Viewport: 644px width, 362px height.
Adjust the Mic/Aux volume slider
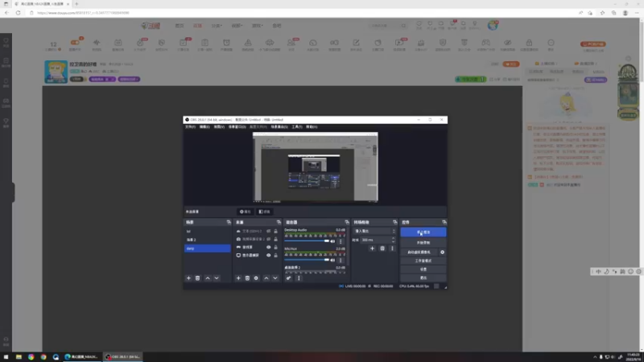[308, 260]
